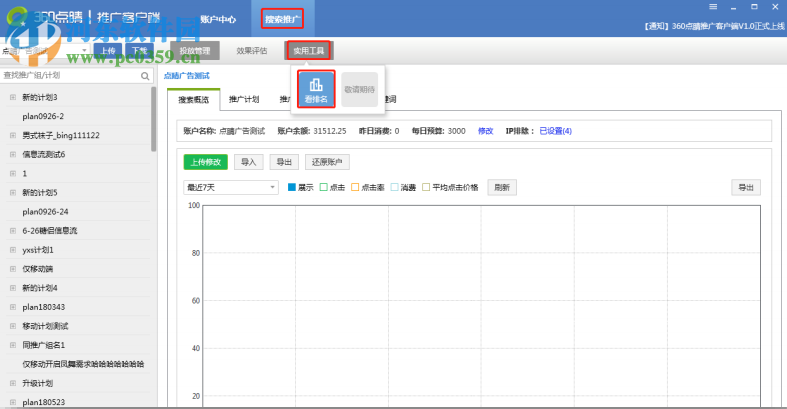Click the plan tree vertical scrollbar
Viewport: 787px width, 409px height.
(154, 119)
